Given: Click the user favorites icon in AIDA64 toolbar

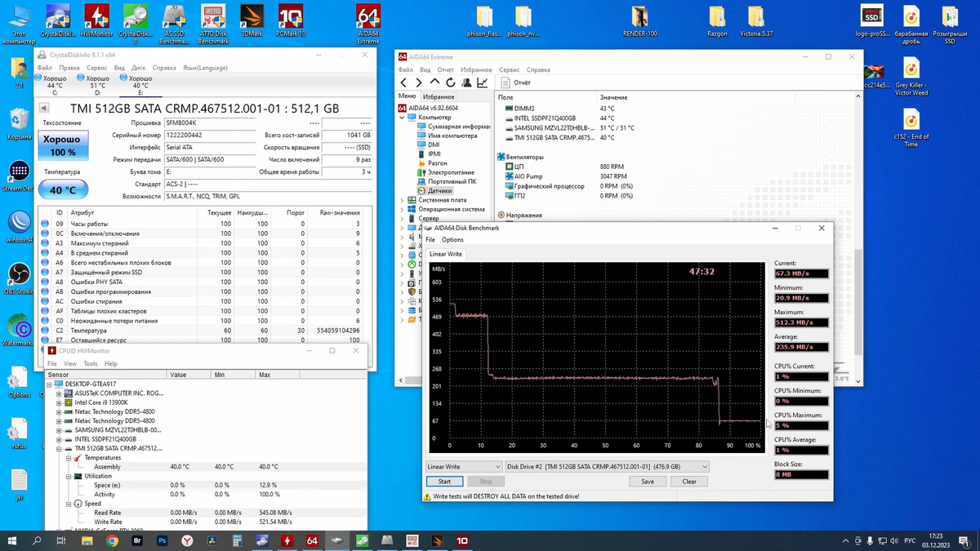Looking at the screenshot, I should pos(466,82).
